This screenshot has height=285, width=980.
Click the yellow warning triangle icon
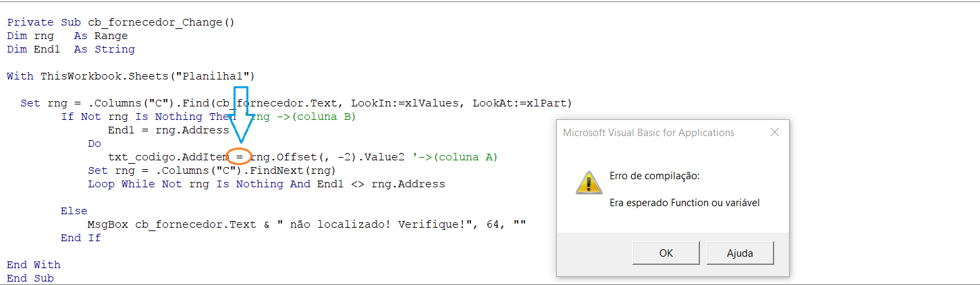(588, 182)
